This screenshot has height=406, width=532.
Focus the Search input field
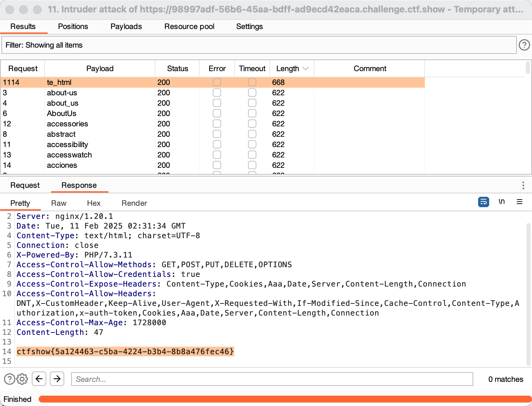(272, 379)
